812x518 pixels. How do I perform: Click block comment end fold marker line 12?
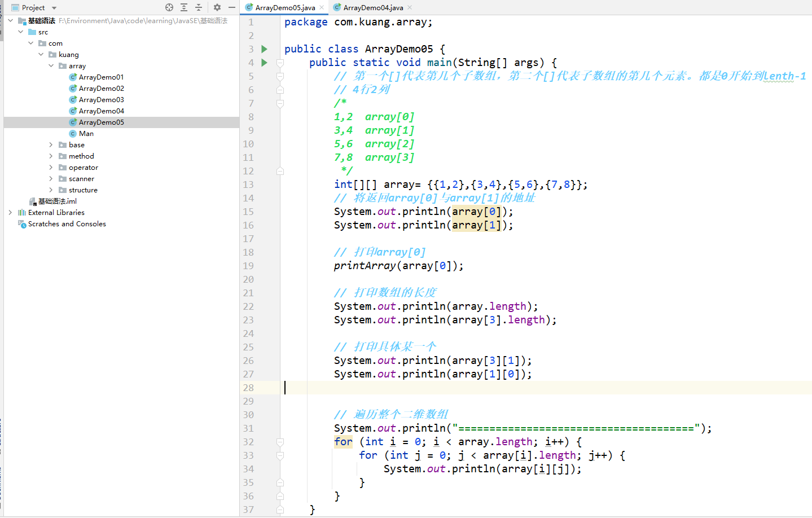click(x=280, y=171)
